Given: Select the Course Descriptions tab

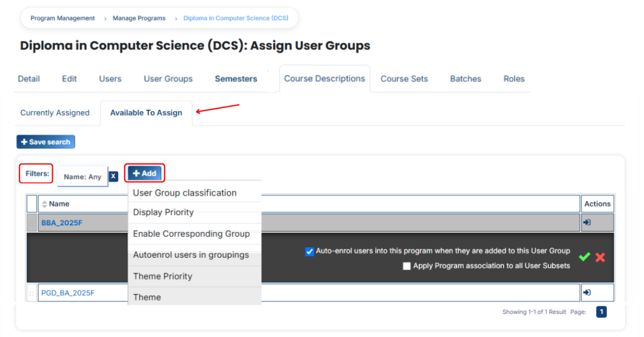Looking at the screenshot, I should [x=324, y=79].
